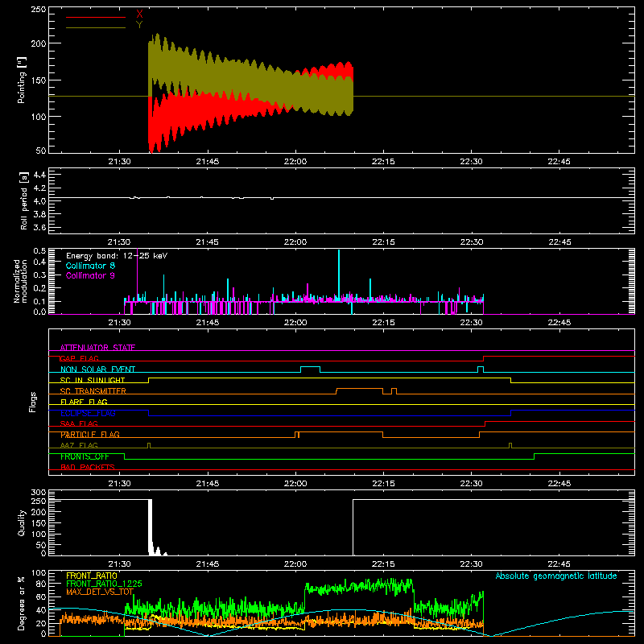The height and width of the screenshot is (644, 644).
Task: Select the FLARE_FLAG label
Action: pos(84,402)
